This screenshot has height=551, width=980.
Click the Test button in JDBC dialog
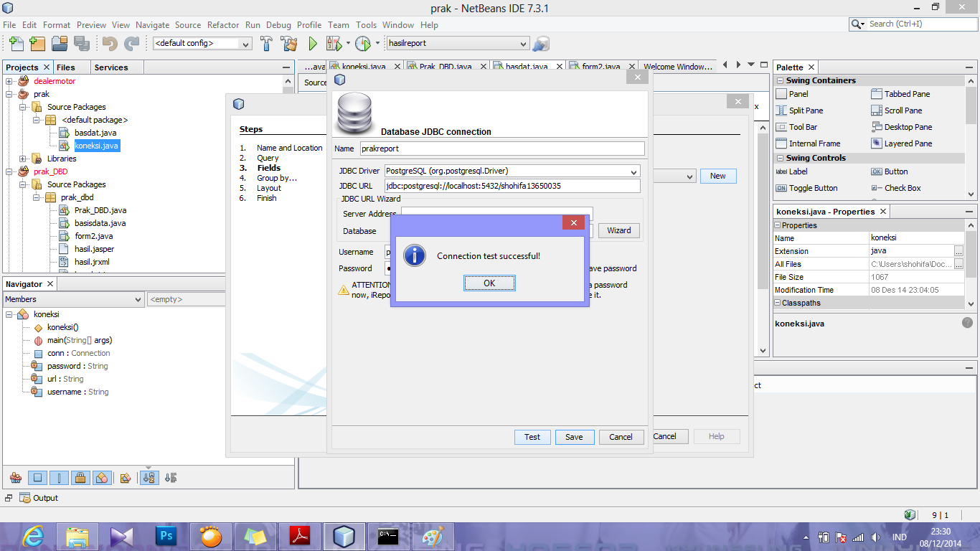pyautogui.click(x=532, y=437)
